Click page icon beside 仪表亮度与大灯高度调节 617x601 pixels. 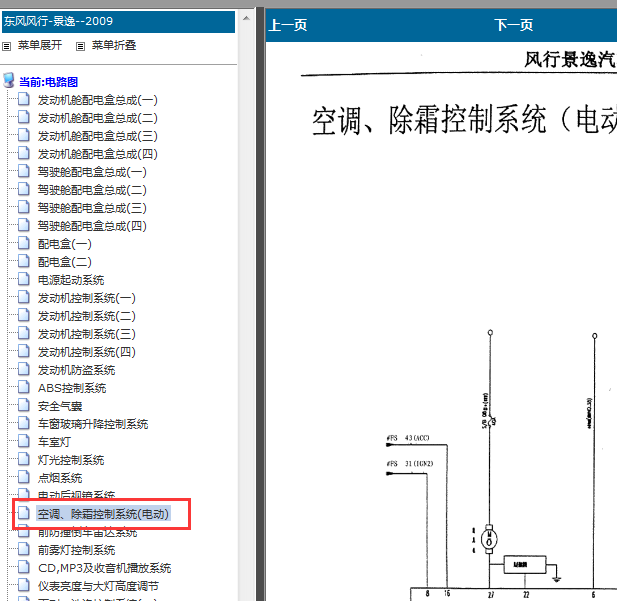24,585
